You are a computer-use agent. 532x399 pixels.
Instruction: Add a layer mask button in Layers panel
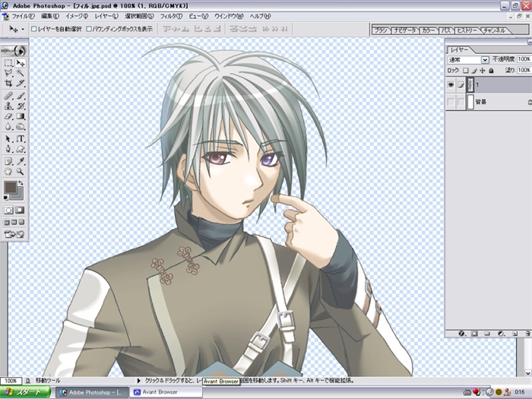(475, 334)
